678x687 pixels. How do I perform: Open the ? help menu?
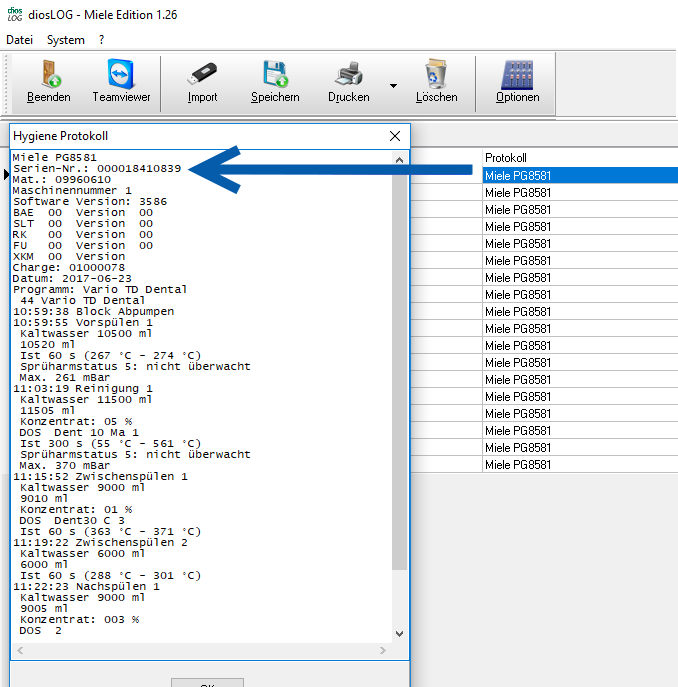click(x=101, y=40)
